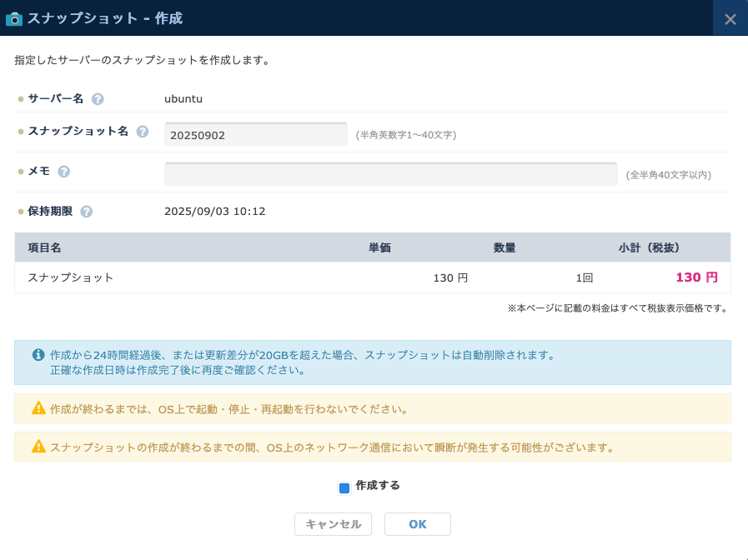Click the help icon next to スナップショット名

click(x=143, y=132)
